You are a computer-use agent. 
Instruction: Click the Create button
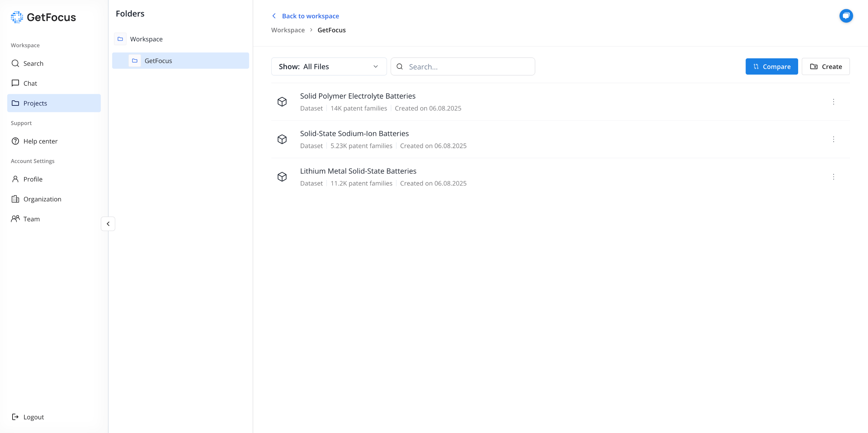tap(825, 66)
